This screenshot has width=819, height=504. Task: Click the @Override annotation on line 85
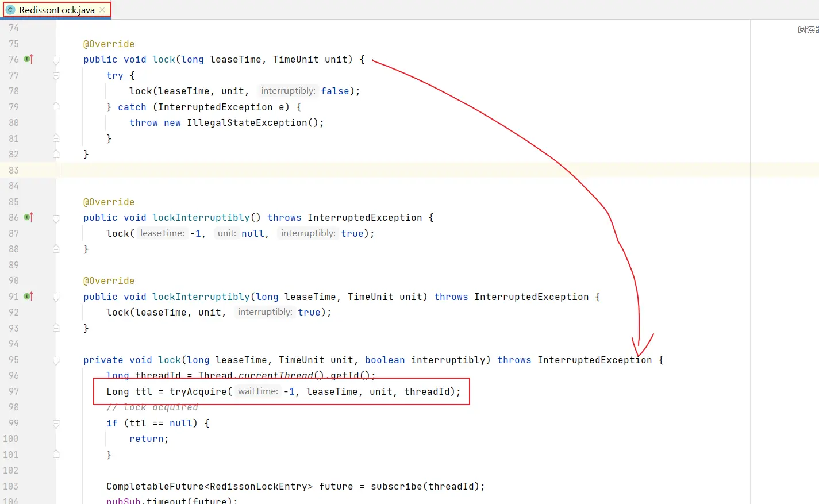109,202
